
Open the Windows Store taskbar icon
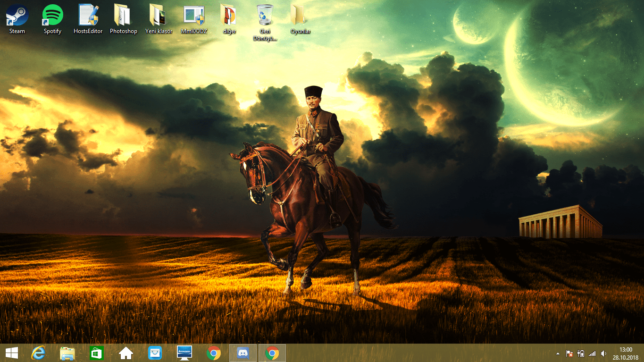click(x=96, y=353)
